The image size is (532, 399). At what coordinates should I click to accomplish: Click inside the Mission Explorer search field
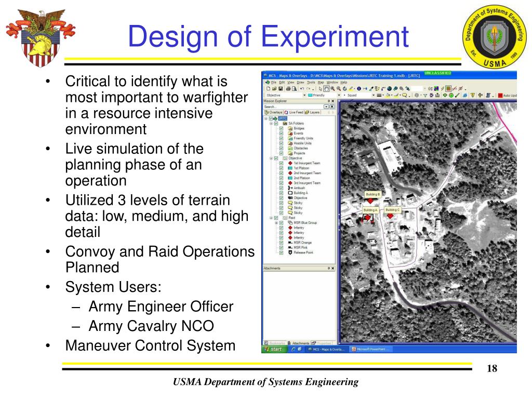pos(294,107)
